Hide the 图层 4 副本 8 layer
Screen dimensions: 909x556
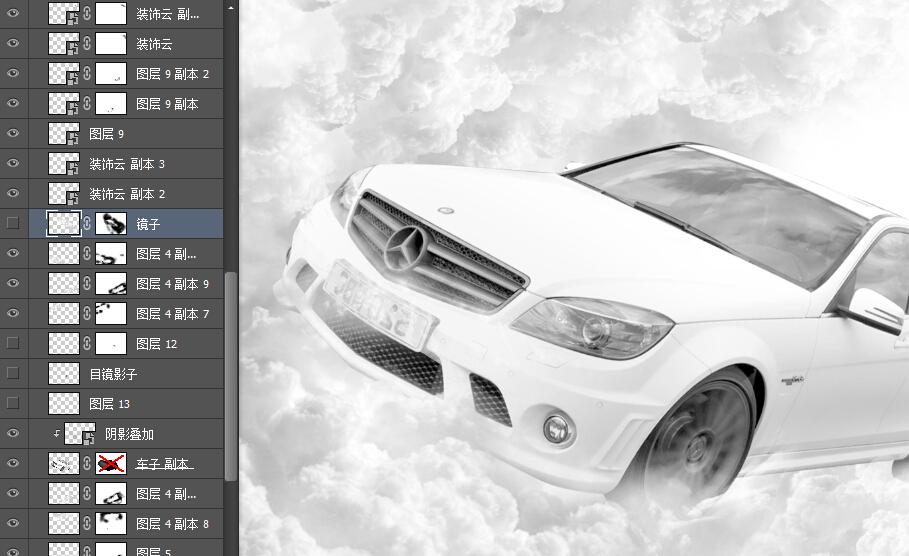tap(13, 523)
